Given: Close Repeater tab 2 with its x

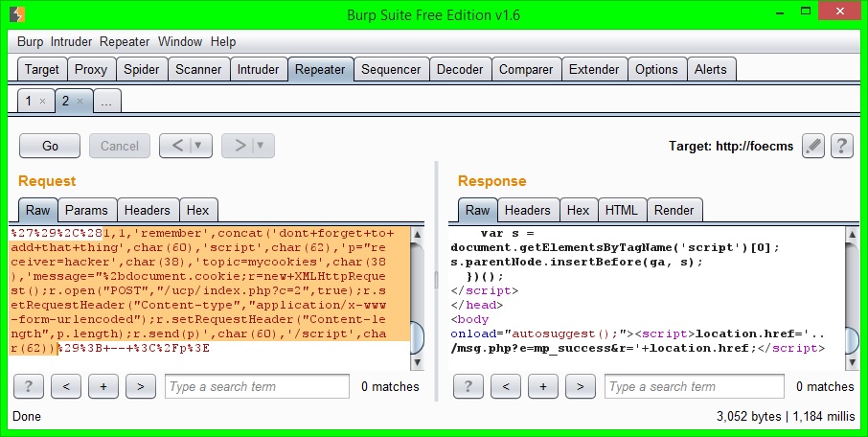Looking at the screenshot, I should [80, 102].
